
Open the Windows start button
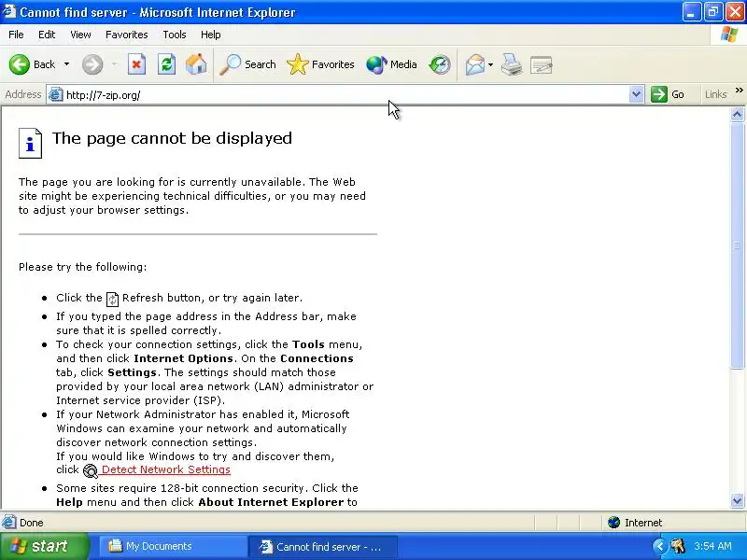coord(44,546)
